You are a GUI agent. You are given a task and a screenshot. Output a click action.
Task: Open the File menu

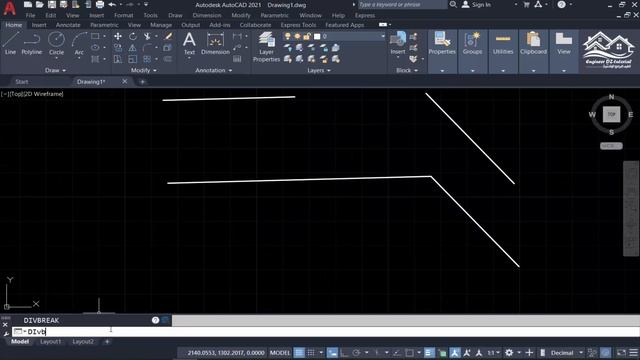(x=31, y=15)
